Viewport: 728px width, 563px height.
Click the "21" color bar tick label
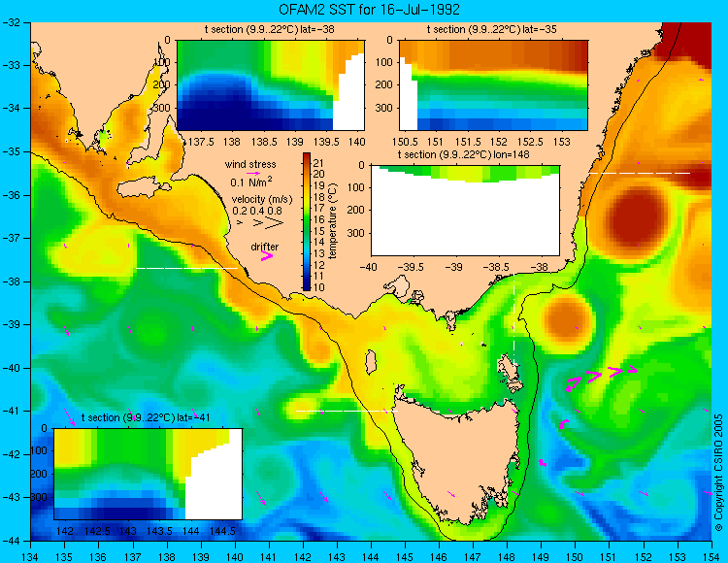[x=319, y=163]
